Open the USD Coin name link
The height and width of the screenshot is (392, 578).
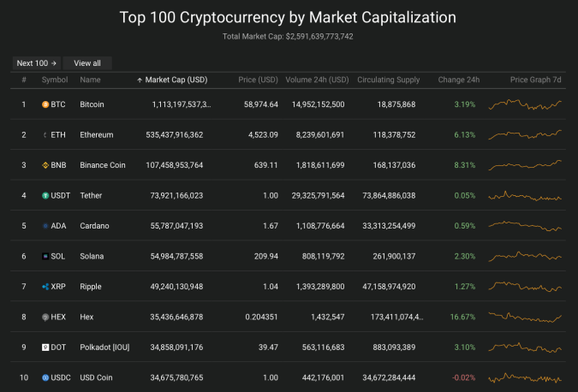click(96, 377)
